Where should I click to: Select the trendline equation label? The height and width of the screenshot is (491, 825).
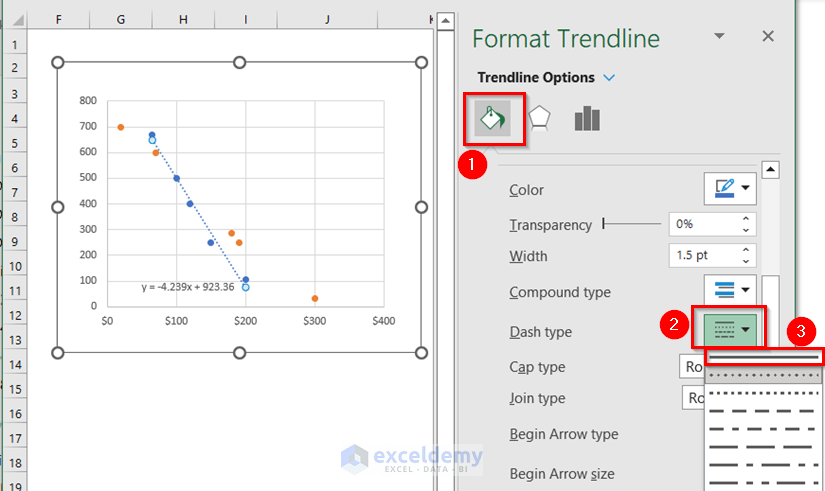point(187,287)
